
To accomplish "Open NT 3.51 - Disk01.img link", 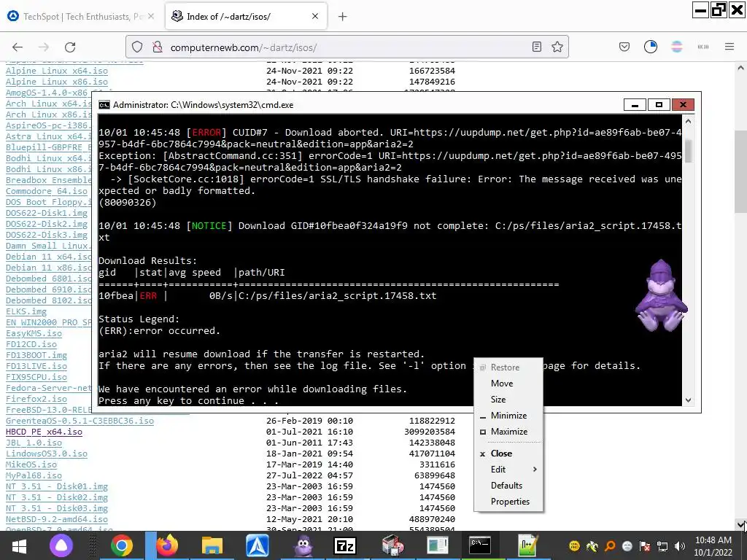I will click(57, 486).
